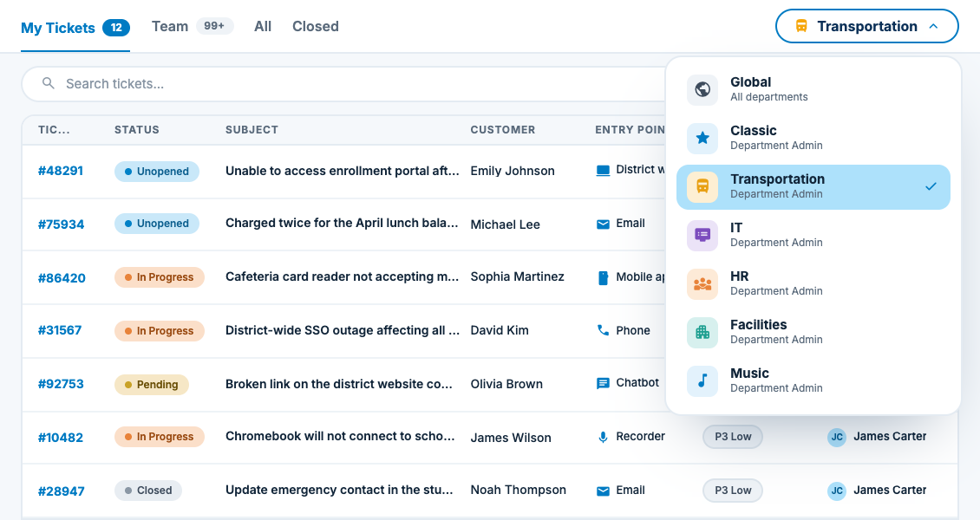Screen dimensions: 980x520
Task: Click the 99+ badge on Team
Action: (x=214, y=26)
